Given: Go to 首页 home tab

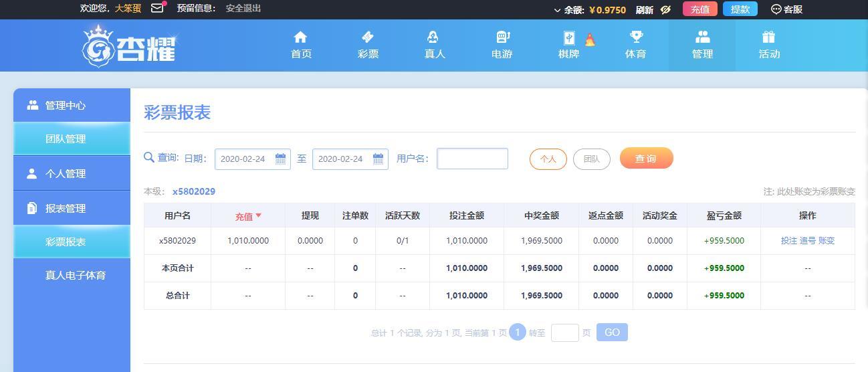Looking at the screenshot, I should pos(301,45).
